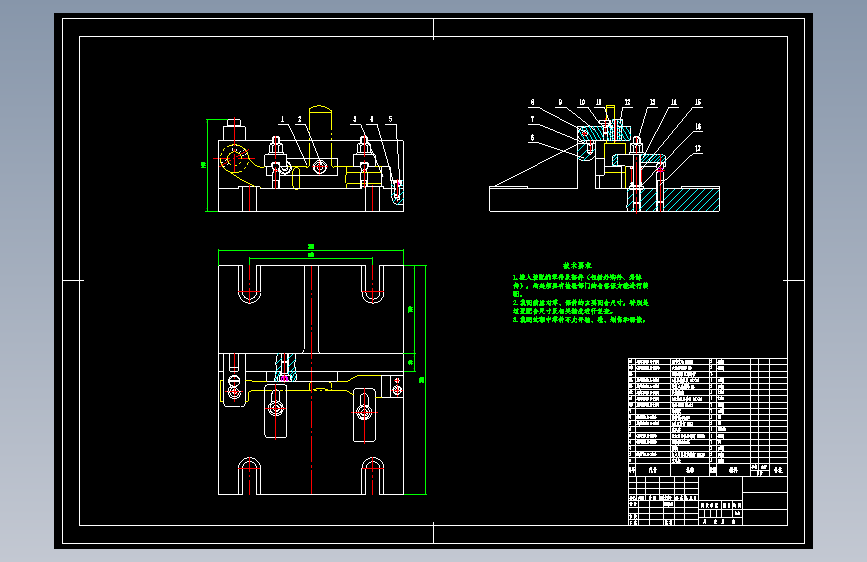The image size is (867, 562).
Task: Pick the upper-right U-slot in the plan view
Action: (x=373, y=284)
